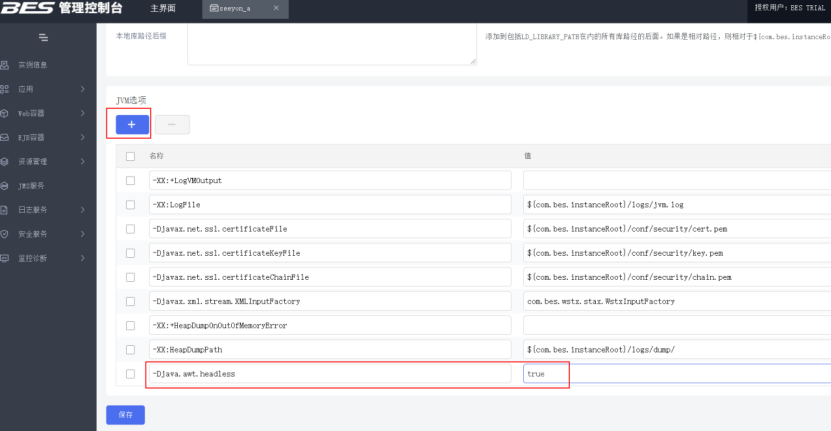Image resolution: width=831 pixels, height=431 pixels.
Task: Click the 资源管理 sidebar icon
Action: (x=5, y=161)
